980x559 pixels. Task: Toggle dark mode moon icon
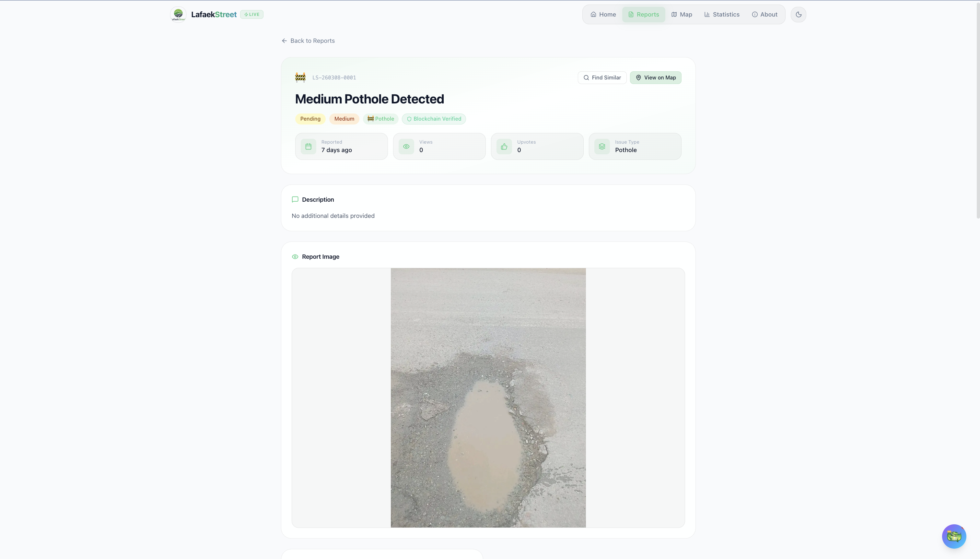click(x=799, y=15)
